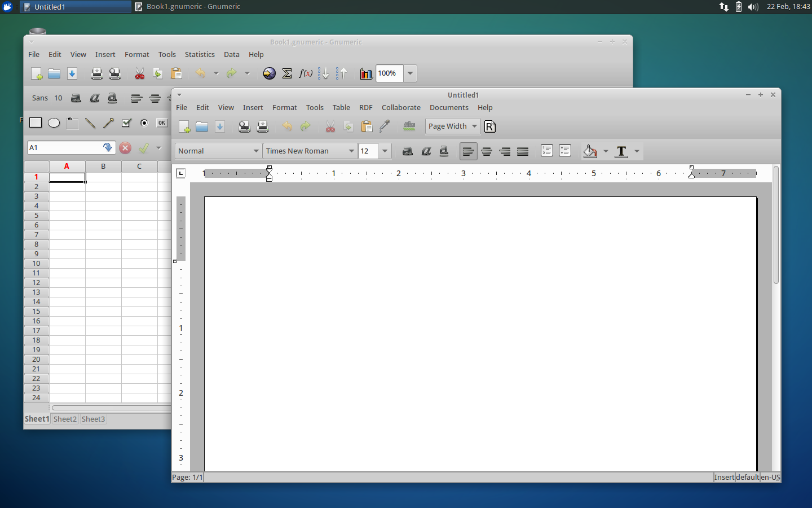Viewport: 812px width, 508px height.
Task: Select the ellipse drawing tool
Action: tap(54, 123)
